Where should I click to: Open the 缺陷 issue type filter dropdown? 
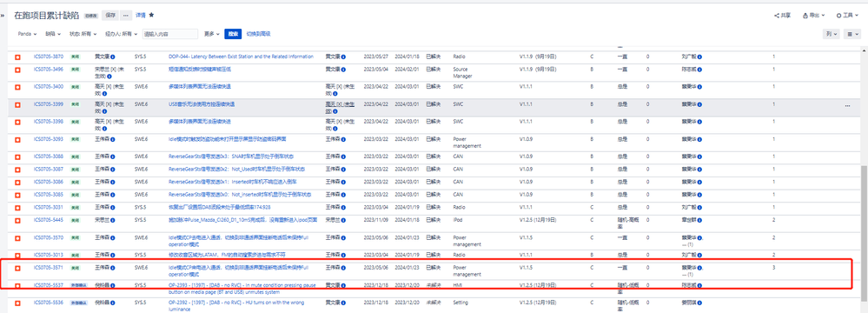pos(53,34)
